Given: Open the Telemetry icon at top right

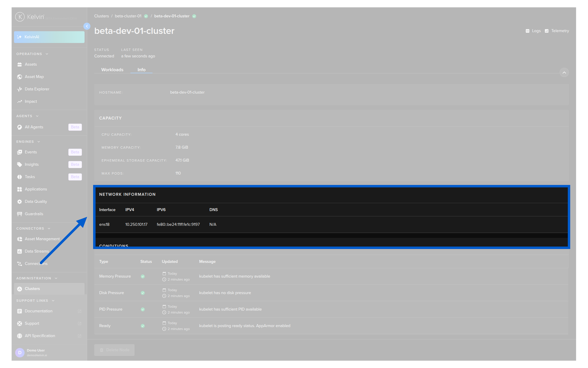Looking at the screenshot, I should click(547, 31).
